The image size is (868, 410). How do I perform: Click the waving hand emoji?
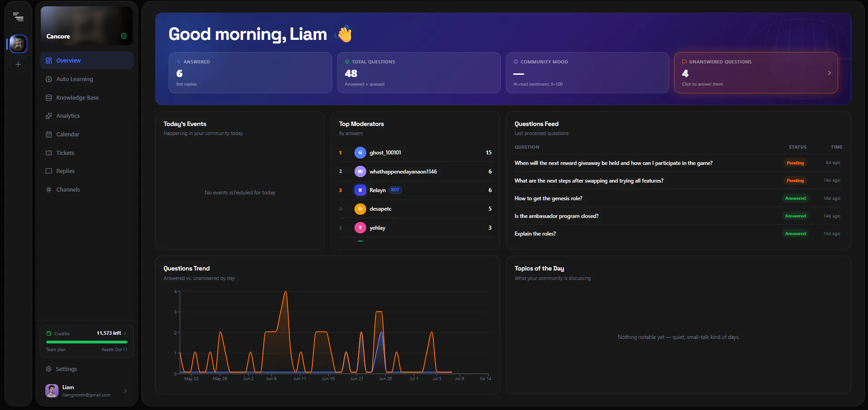[x=344, y=34]
